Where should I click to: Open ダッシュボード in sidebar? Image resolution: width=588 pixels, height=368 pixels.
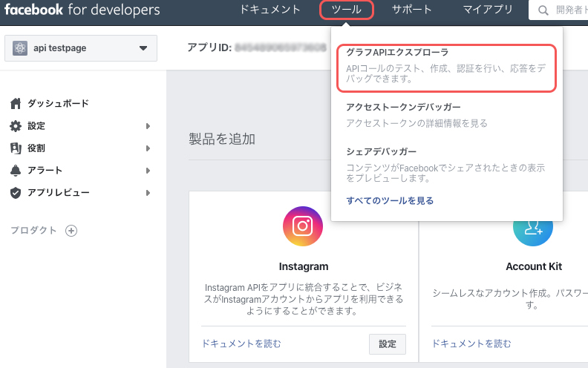58,103
